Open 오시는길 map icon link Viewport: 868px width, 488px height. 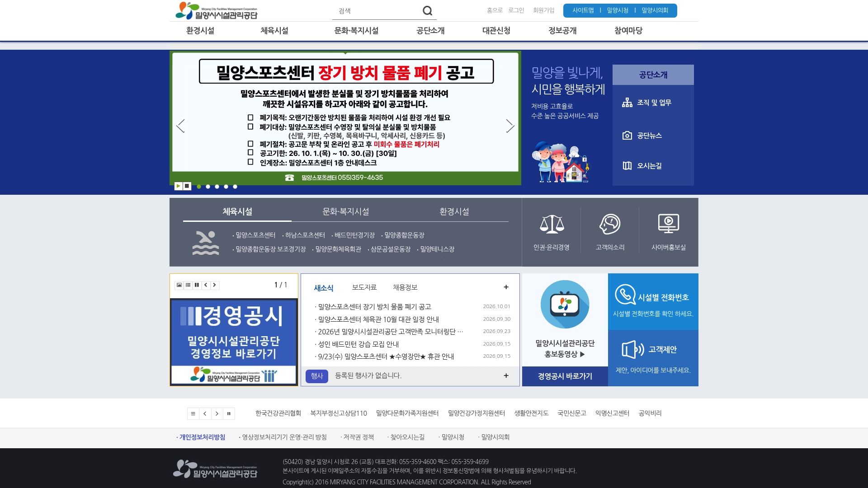click(x=627, y=166)
